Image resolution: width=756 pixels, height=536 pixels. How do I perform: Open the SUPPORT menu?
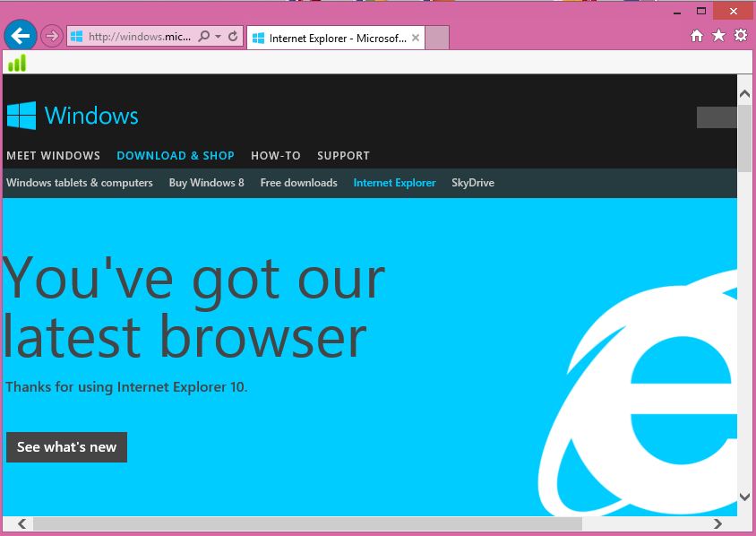point(343,155)
